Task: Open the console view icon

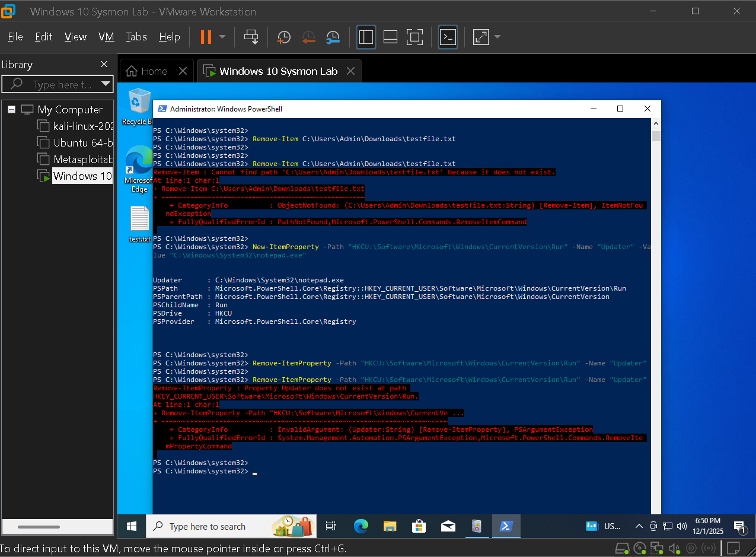Action: pos(448,37)
